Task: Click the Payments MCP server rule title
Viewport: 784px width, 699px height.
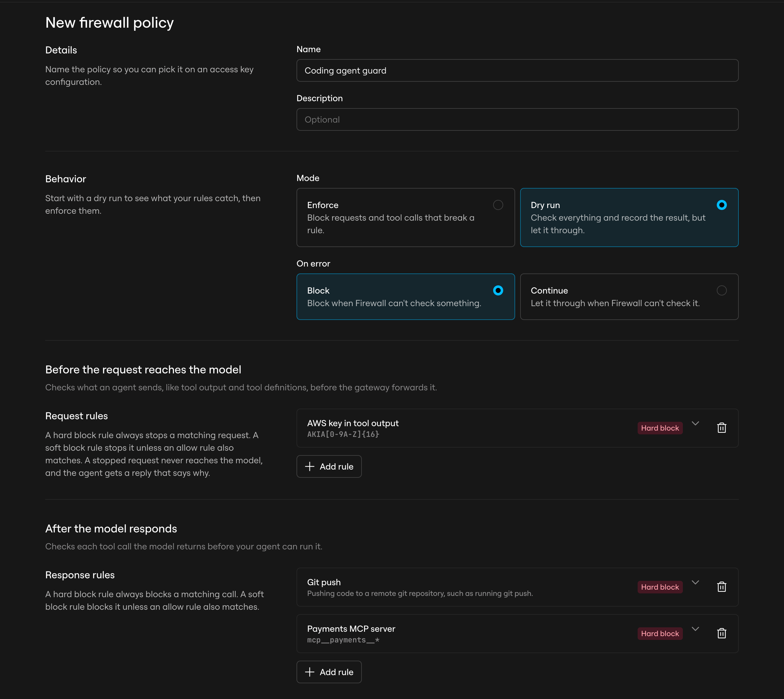Action: pyautogui.click(x=351, y=629)
